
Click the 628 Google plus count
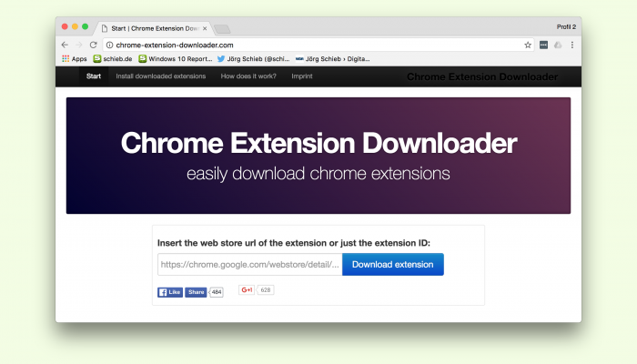266,290
